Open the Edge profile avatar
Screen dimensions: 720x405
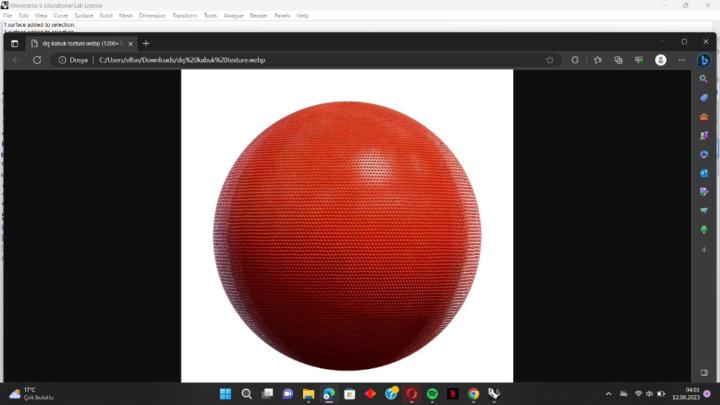click(x=660, y=60)
